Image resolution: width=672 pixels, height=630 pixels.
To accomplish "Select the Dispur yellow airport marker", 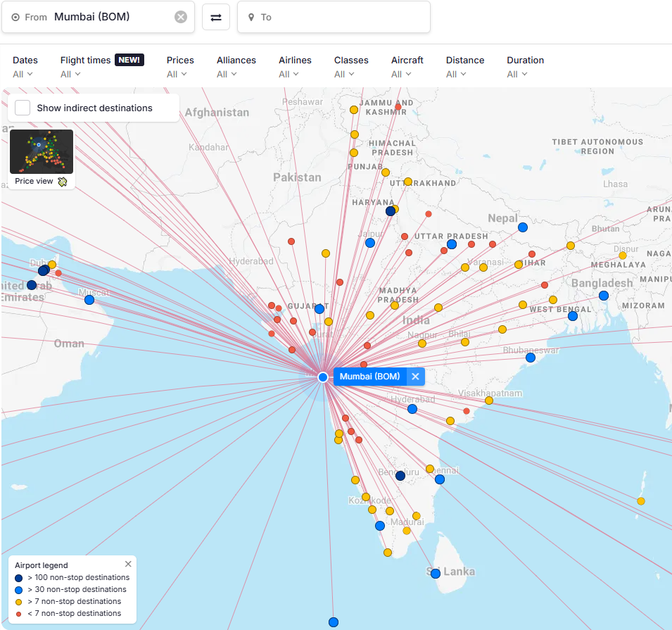I will [x=623, y=256].
